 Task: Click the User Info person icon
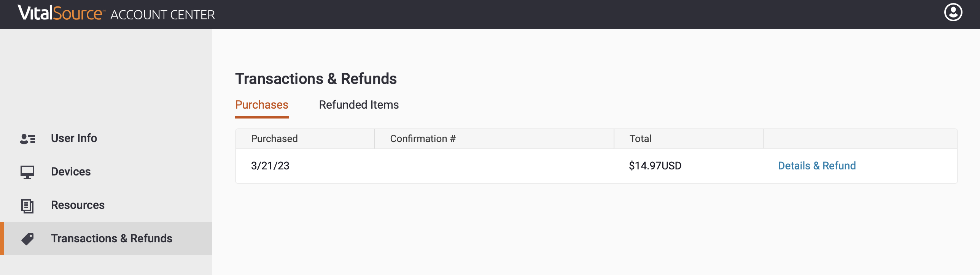[x=27, y=139]
